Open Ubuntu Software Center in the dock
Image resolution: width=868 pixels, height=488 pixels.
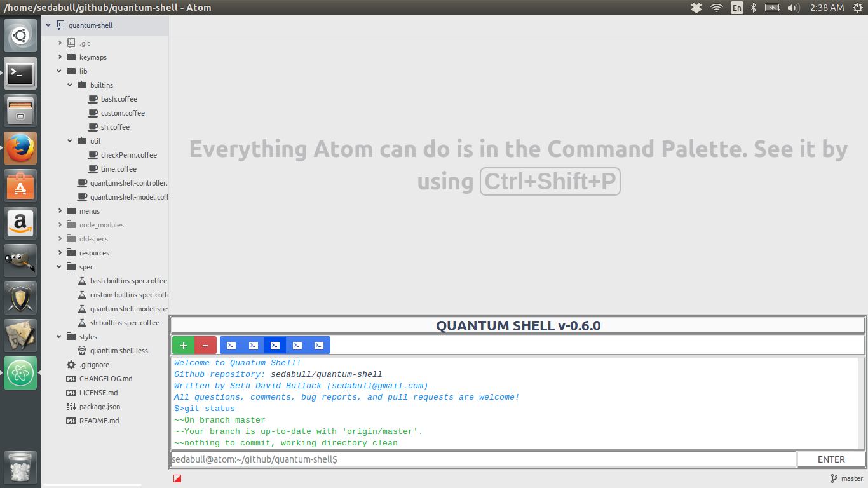pos(20,186)
